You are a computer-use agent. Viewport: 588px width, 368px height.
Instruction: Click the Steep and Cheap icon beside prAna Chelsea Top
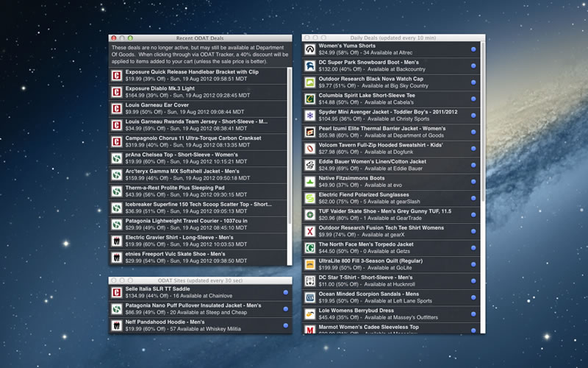[117, 158]
